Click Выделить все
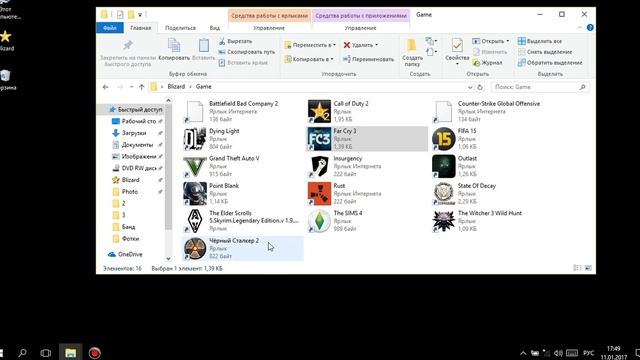 540,41
